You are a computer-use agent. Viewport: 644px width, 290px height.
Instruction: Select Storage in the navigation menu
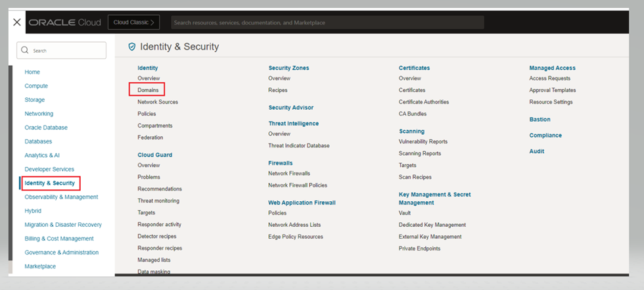tap(34, 100)
